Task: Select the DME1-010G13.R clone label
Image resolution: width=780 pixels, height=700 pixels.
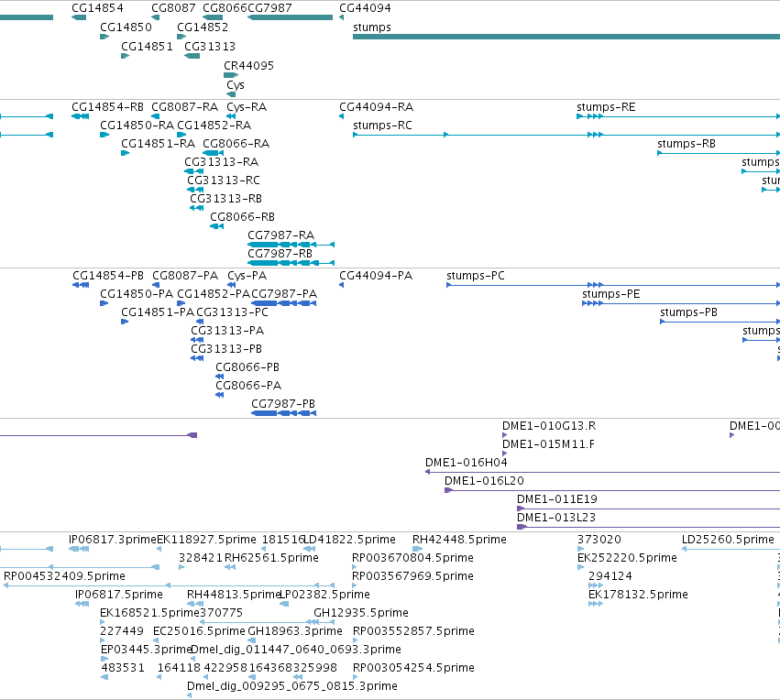Action: click(549, 426)
